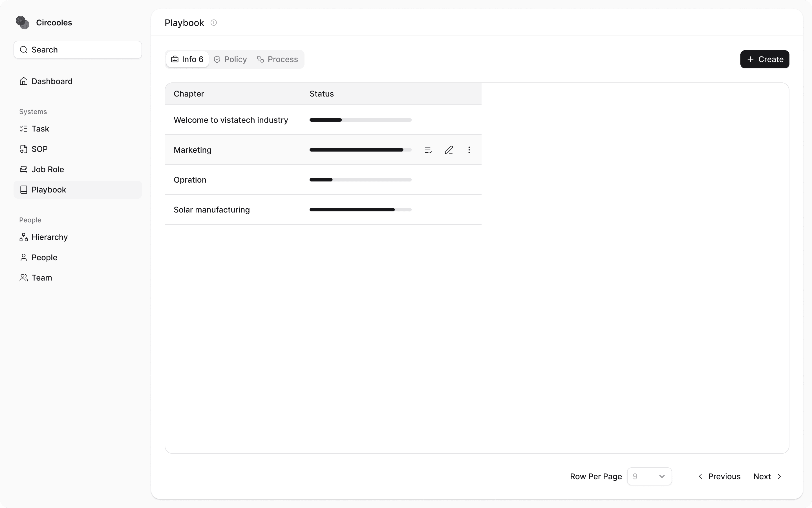812x508 pixels.
Task: Switch to the Process tab
Action: 277,60
